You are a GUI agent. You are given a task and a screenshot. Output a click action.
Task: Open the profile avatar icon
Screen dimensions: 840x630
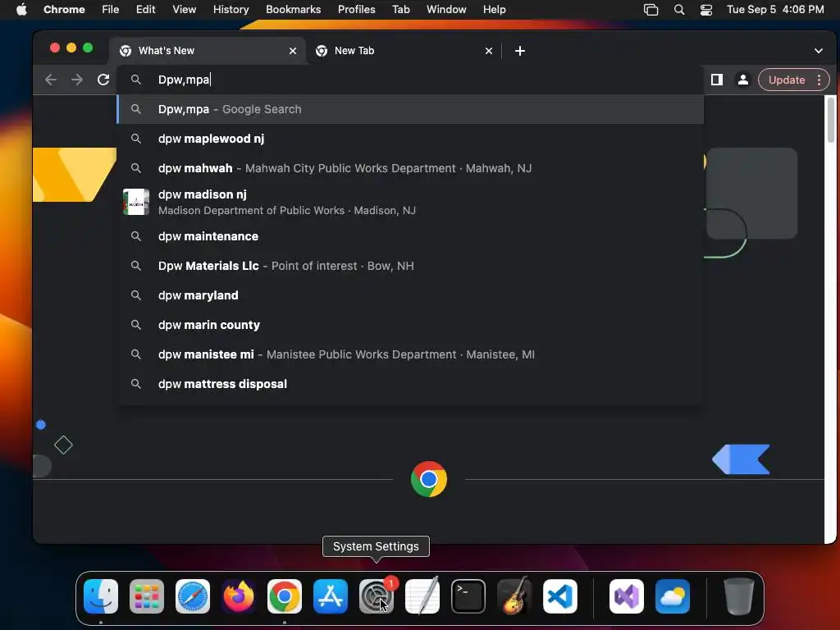pyautogui.click(x=743, y=80)
